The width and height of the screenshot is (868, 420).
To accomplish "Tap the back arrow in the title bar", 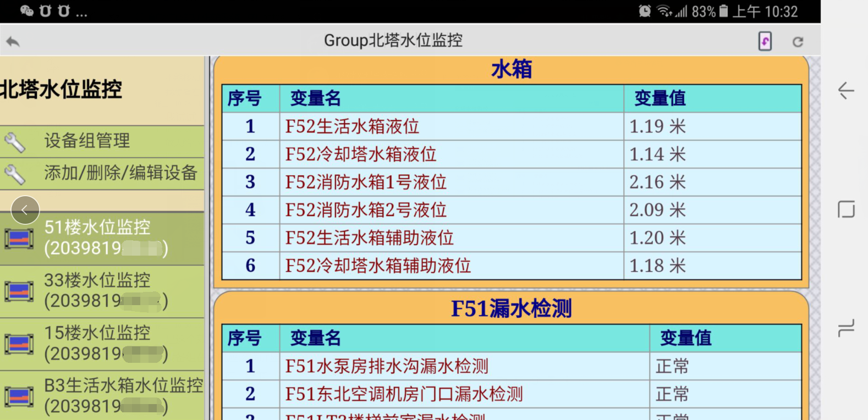I will (13, 41).
